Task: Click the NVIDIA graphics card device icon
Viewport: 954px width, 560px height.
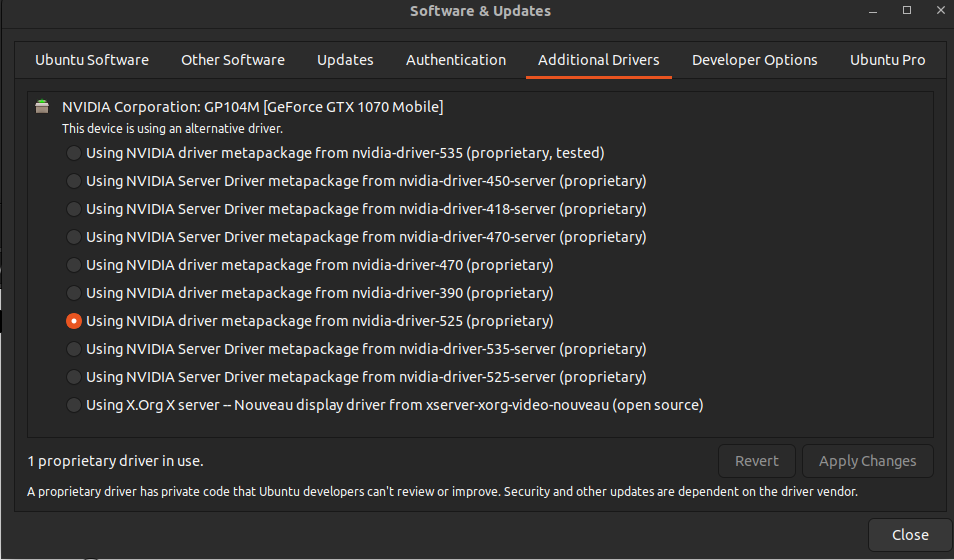Action: tap(42, 107)
